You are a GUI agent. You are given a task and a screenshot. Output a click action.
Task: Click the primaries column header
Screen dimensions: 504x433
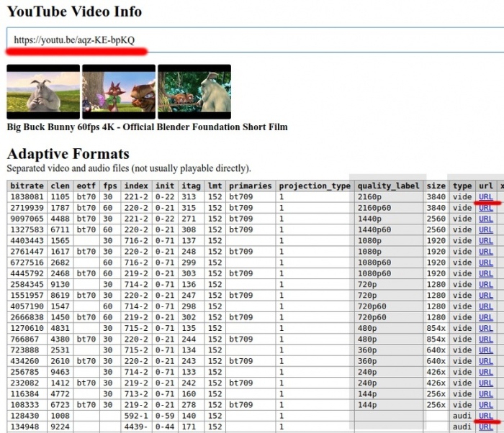[251, 186]
